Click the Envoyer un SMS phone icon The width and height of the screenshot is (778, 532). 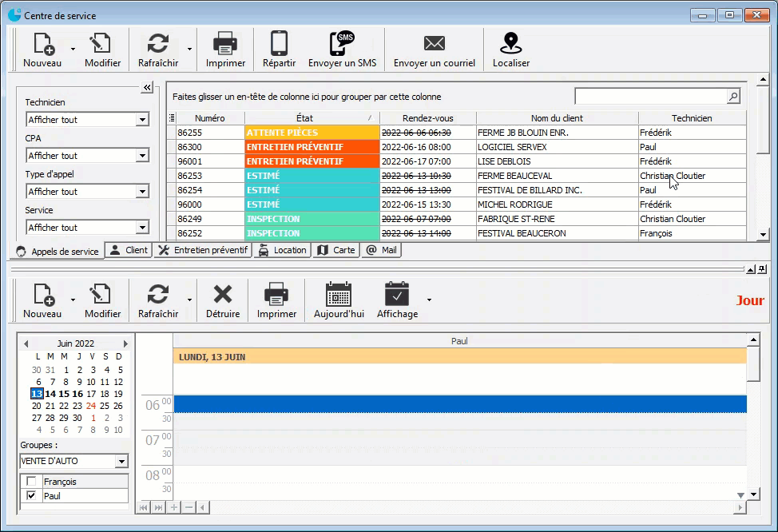coord(342,44)
